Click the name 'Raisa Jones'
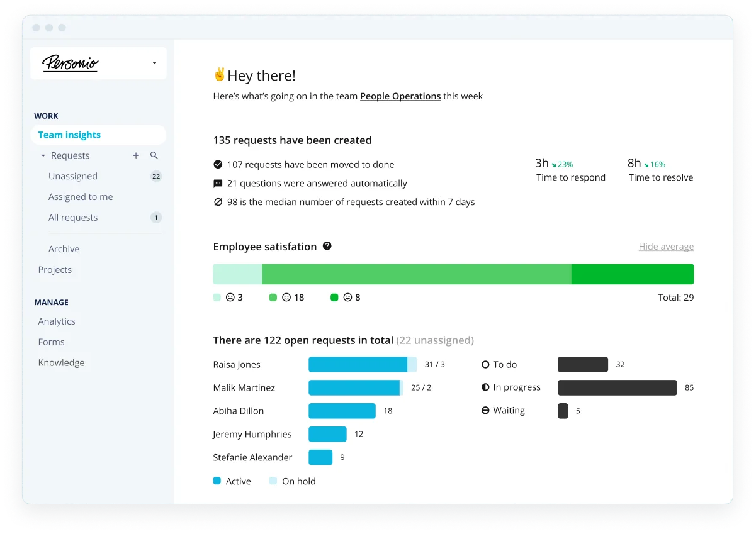The width and height of the screenshot is (756, 534). point(237,365)
